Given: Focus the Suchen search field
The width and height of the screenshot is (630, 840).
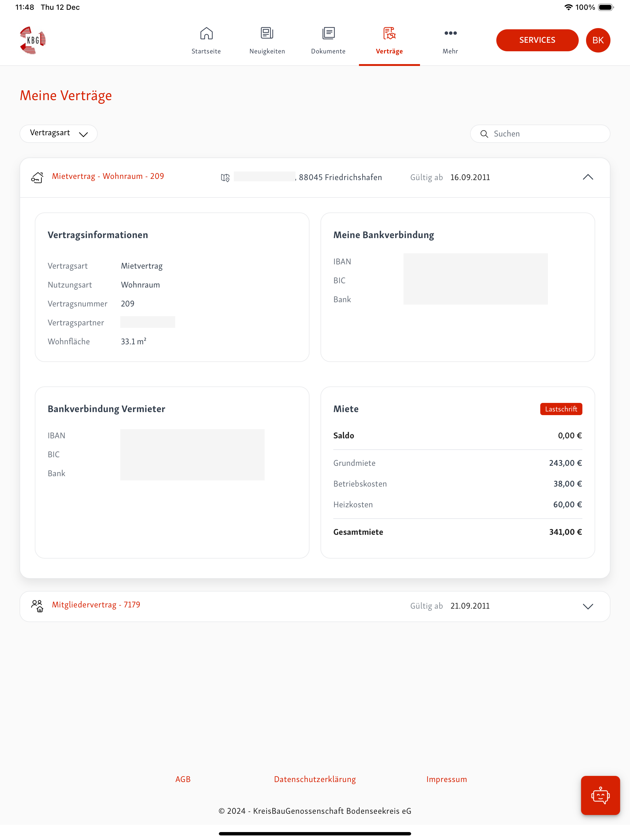Looking at the screenshot, I should (x=540, y=134).
